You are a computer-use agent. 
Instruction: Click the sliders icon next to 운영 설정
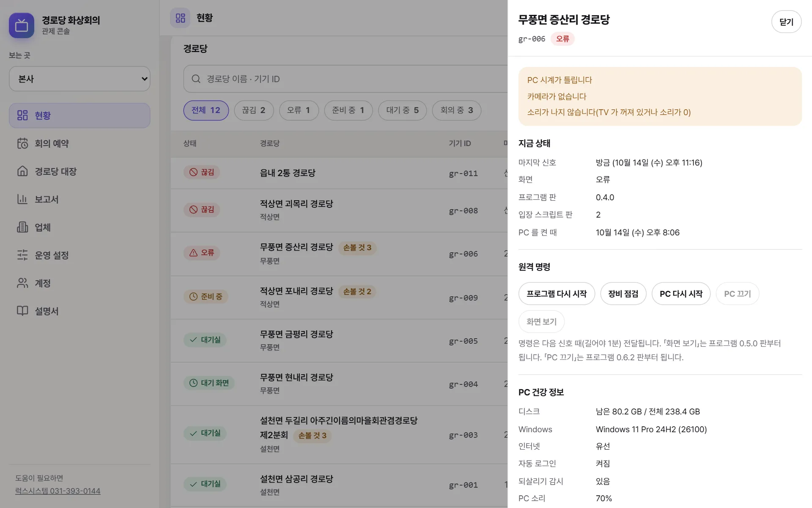pyautogui.click(x=22, y=255)
